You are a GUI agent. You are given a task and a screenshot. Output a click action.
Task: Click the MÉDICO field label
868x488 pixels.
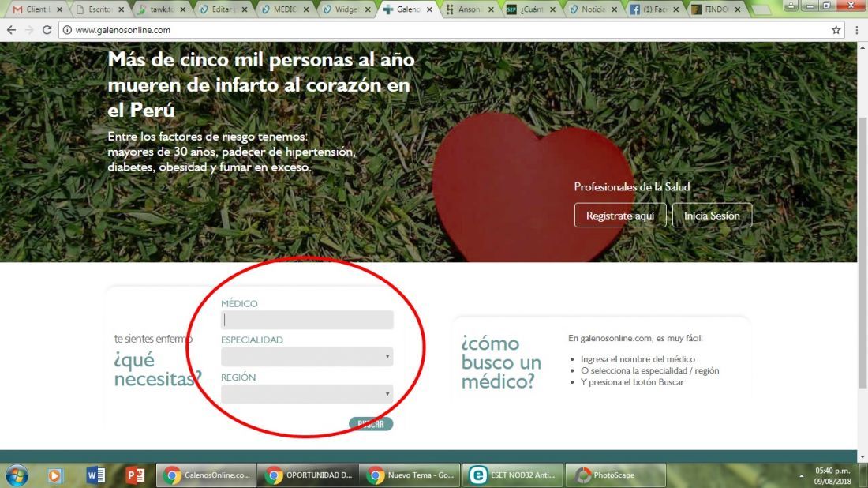(x=239, y=303)
